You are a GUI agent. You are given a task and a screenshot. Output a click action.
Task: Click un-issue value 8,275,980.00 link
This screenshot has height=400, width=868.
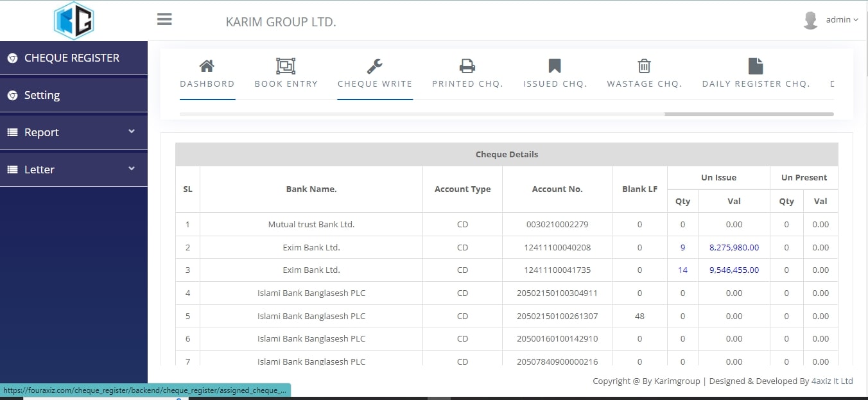[734, 247]
